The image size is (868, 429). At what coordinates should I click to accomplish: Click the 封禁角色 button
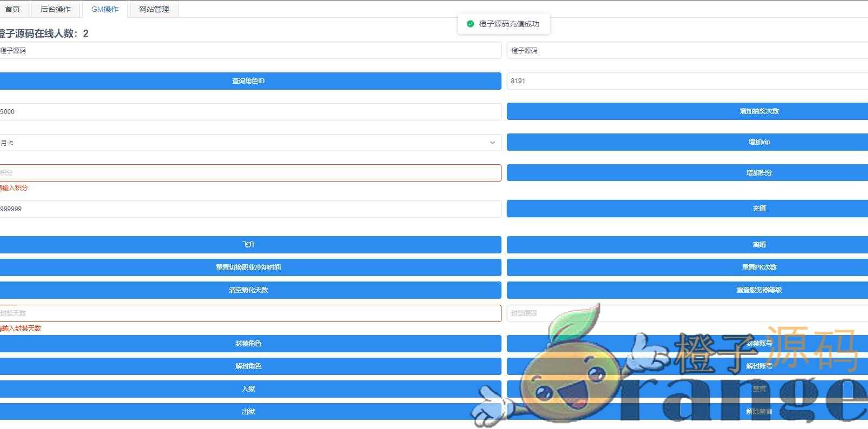[249, 344]
